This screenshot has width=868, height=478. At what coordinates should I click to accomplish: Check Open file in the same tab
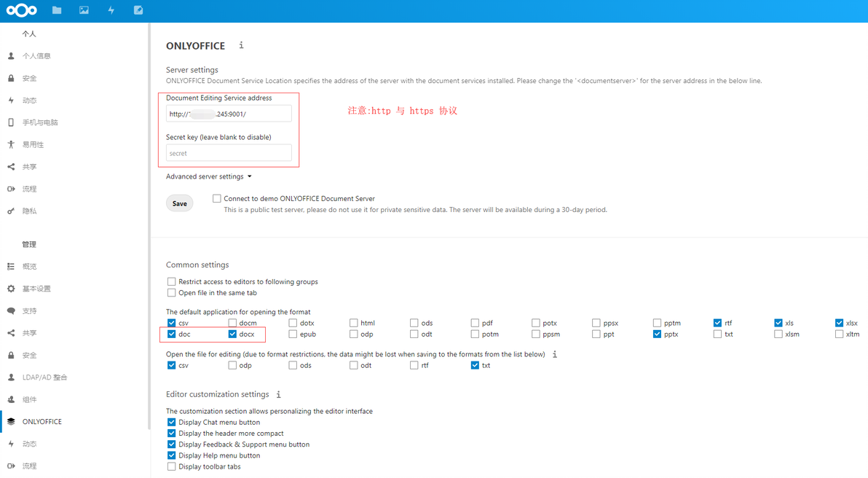coord(172,292)
